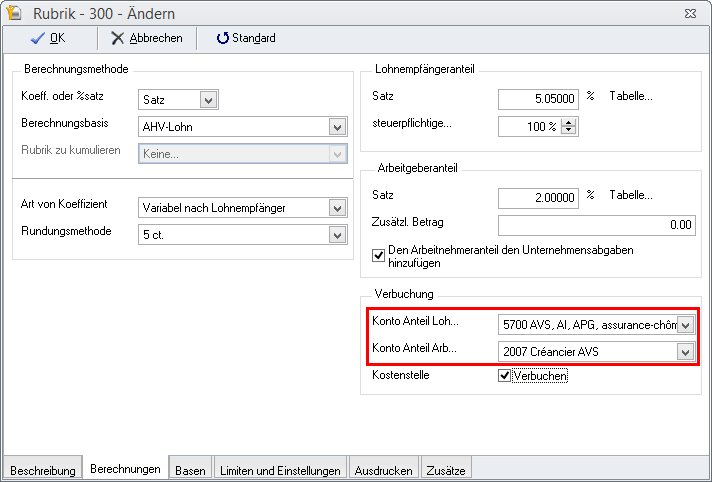Switch to the Beschreibung tab
Image resolution: width=712 pixels, height=482 pixels.
click(x=43, y=470)
